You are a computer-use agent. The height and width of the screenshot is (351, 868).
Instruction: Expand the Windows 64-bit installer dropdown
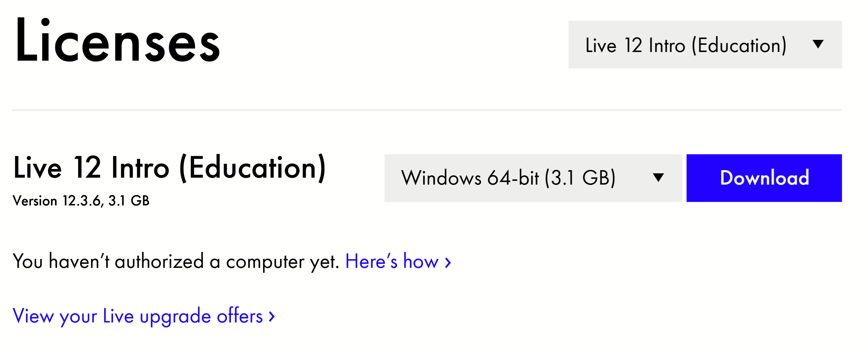tap(532, 178)
